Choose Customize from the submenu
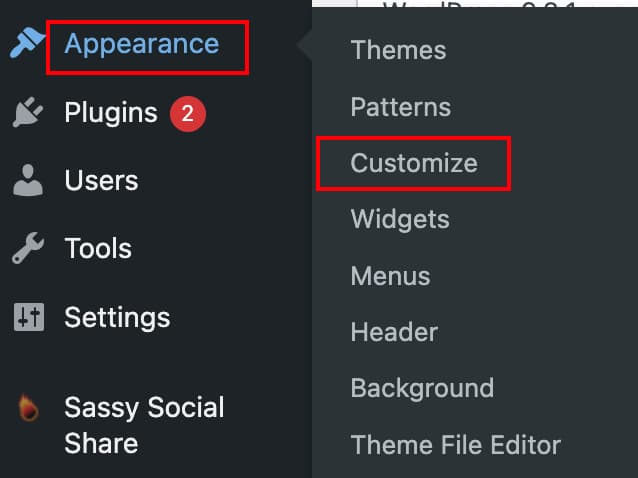638x478 pixels. (x=414, y=163)
